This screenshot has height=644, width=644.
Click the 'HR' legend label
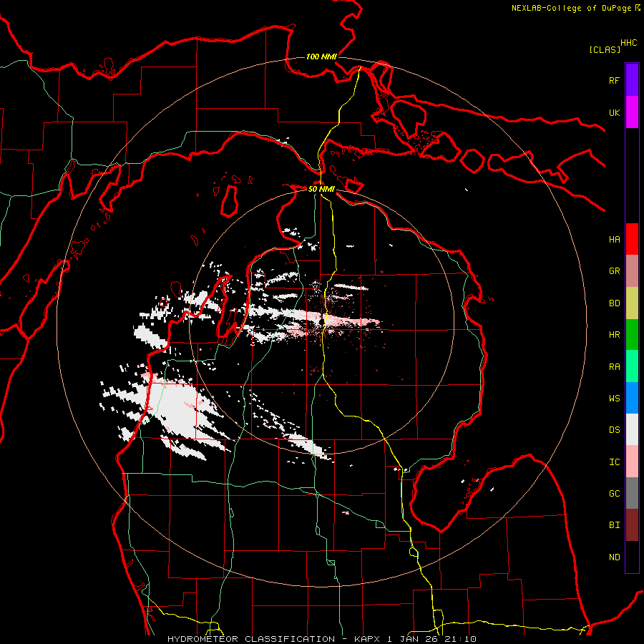(x=614, y=335)
